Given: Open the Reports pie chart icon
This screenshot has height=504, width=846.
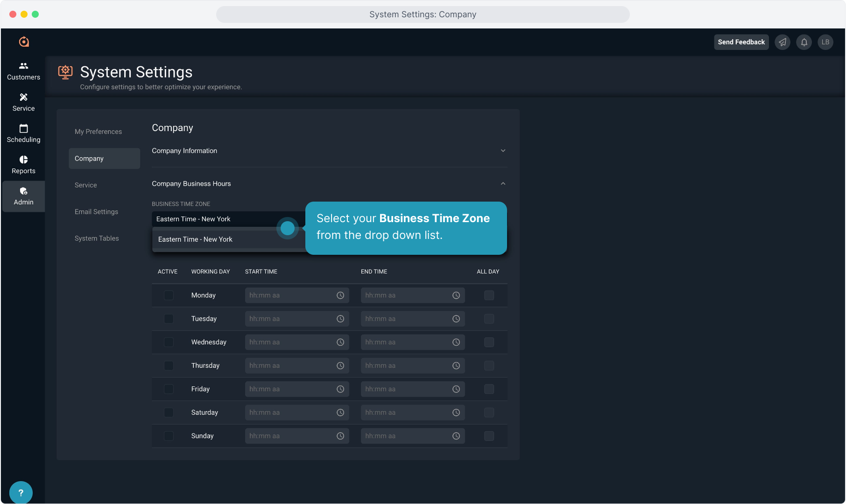Looking at the screenshot, I should click(x=23, y=160).
